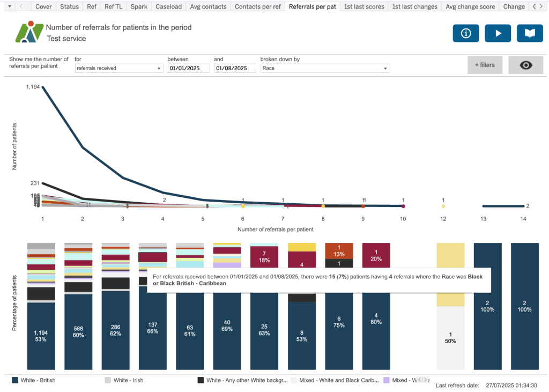The image size is (549, 392).
Task: Open the information icon button
Action: tap(466, 33)
